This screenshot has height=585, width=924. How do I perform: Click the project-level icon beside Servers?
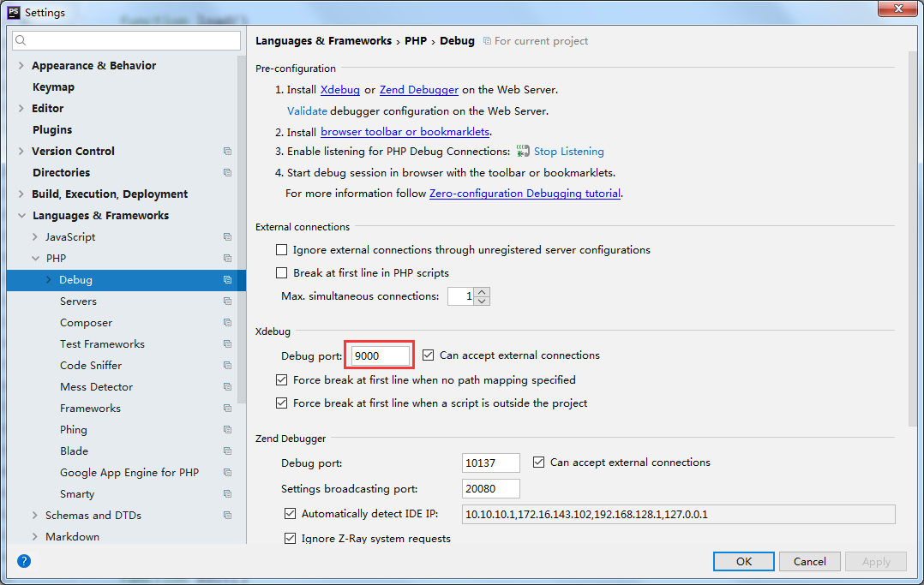pyautogui.click(x=227, y=301)
